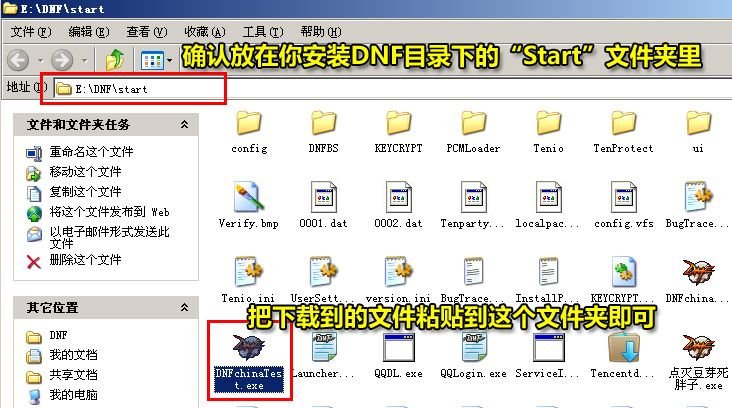Open the 编辑(E) menu
Screen dimensions: 732x408
pyautogui.click(x=89, y=32)
